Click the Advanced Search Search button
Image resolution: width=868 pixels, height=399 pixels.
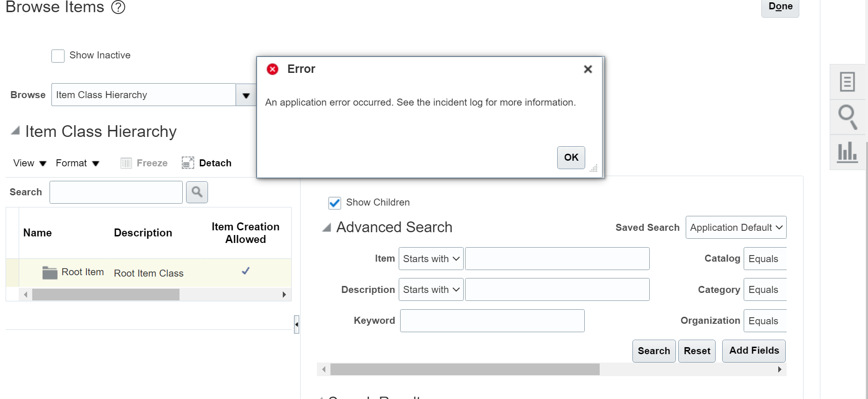(x=654, y=351)
